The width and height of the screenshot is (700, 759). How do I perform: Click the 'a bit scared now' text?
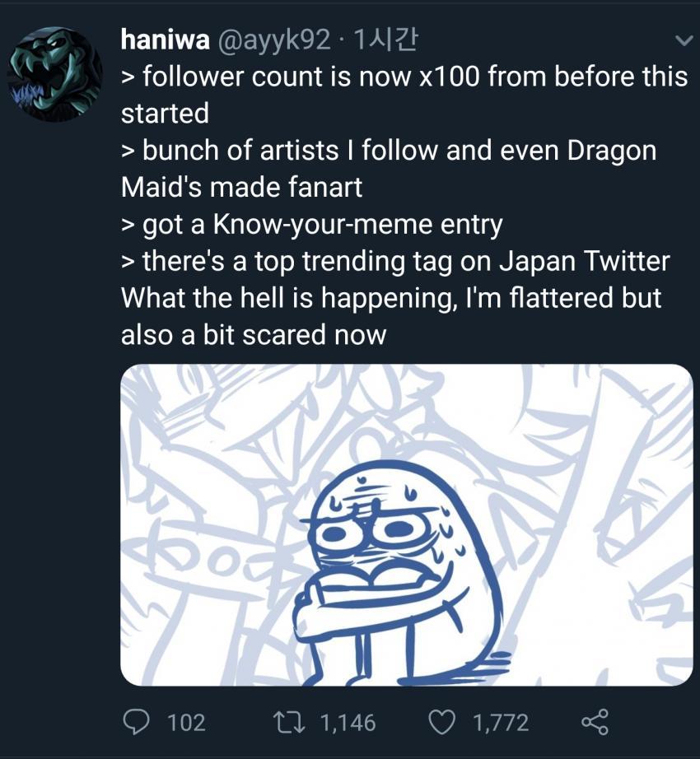click(253, 335)
